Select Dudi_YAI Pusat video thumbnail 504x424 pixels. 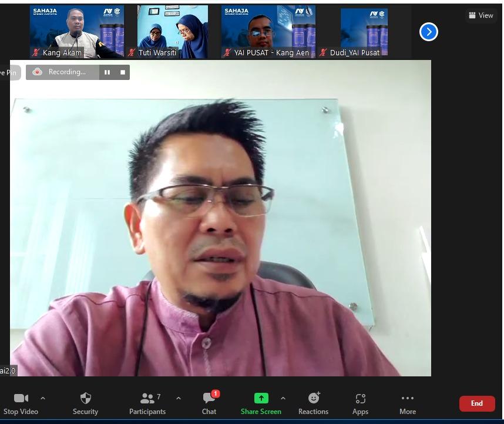tap(364, 32)
